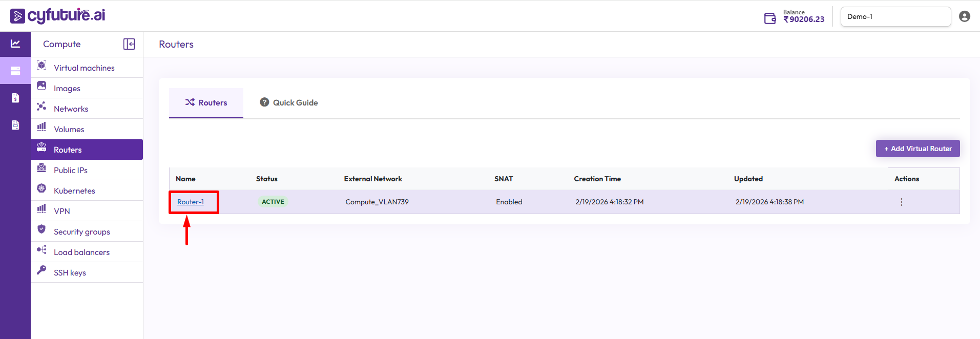
Task: Open Router-1 row actions menu
Action: click(x=901, y=202)
